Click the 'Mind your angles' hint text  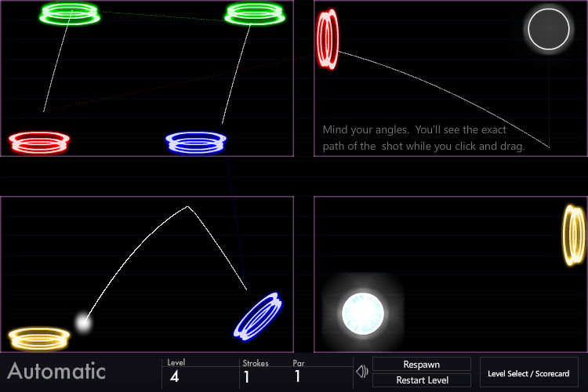(x=423, y=138)
